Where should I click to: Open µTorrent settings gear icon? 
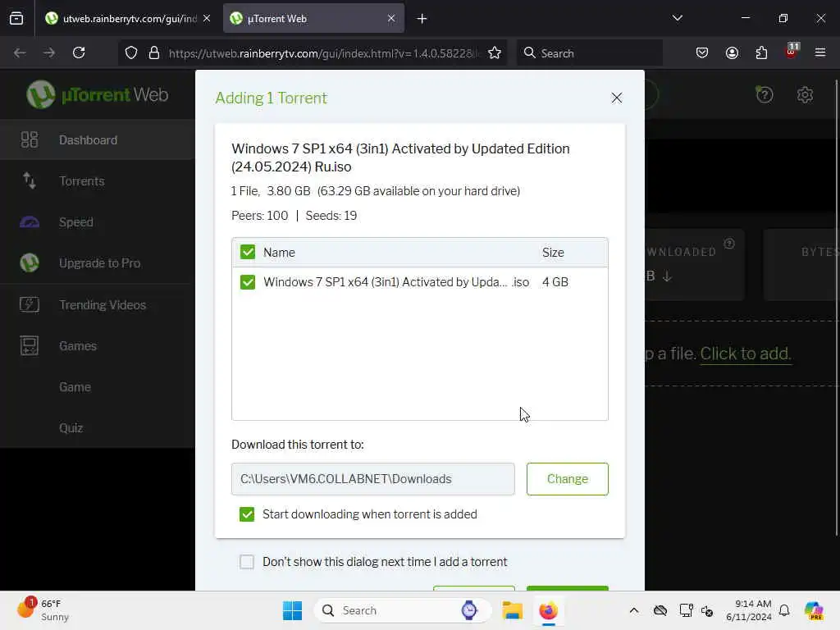coord(805,95)
